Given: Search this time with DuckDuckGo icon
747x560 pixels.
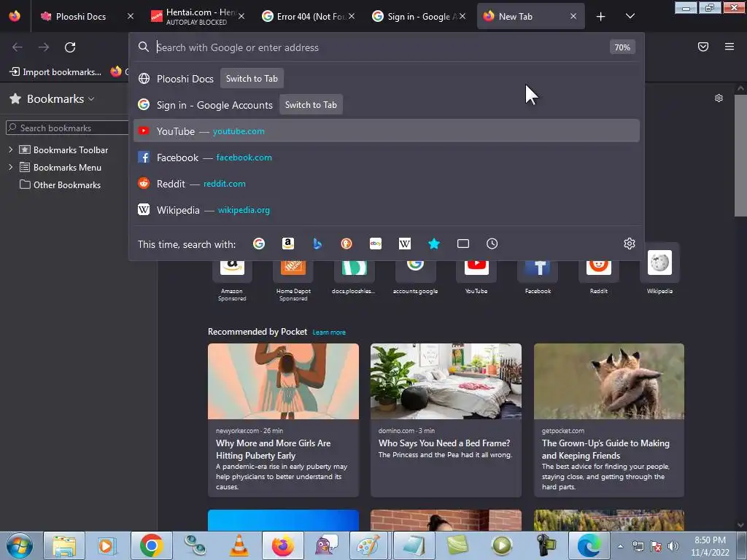Looking at the screenshot, I should (x=347, y=244).
